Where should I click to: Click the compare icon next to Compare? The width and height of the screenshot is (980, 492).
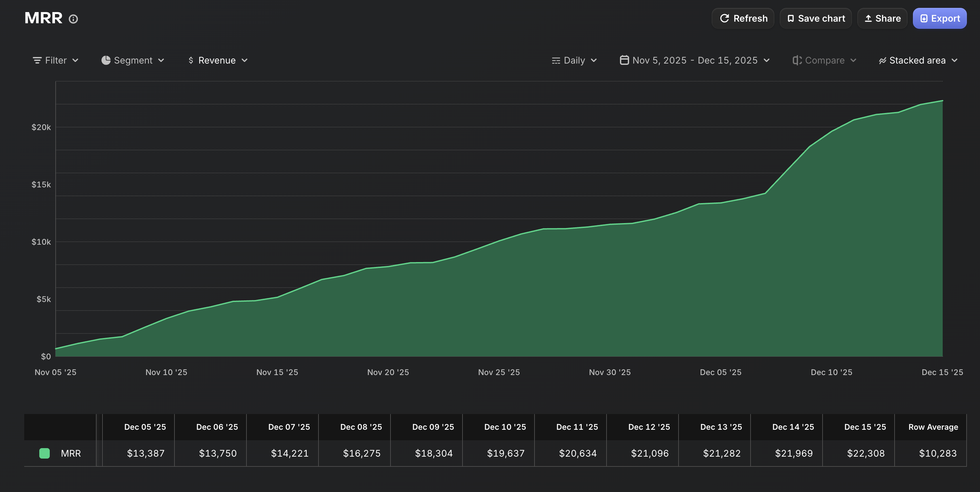(797, 60)
